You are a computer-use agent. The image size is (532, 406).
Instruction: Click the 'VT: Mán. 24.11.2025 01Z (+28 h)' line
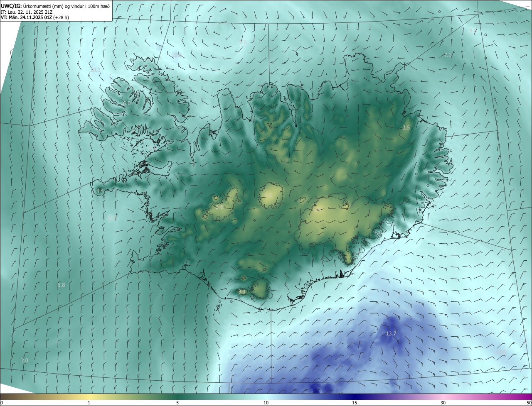click(x=35, y=17)
